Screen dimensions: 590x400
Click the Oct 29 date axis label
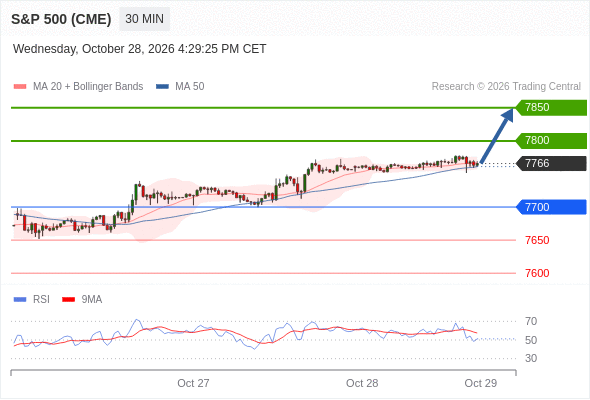point(481,383)
